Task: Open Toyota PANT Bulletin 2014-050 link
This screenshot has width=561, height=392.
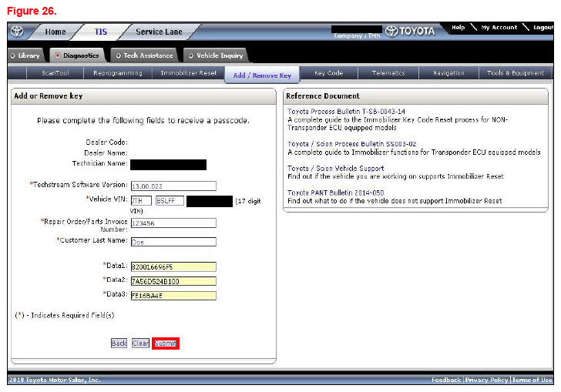Action: (336, 193)
